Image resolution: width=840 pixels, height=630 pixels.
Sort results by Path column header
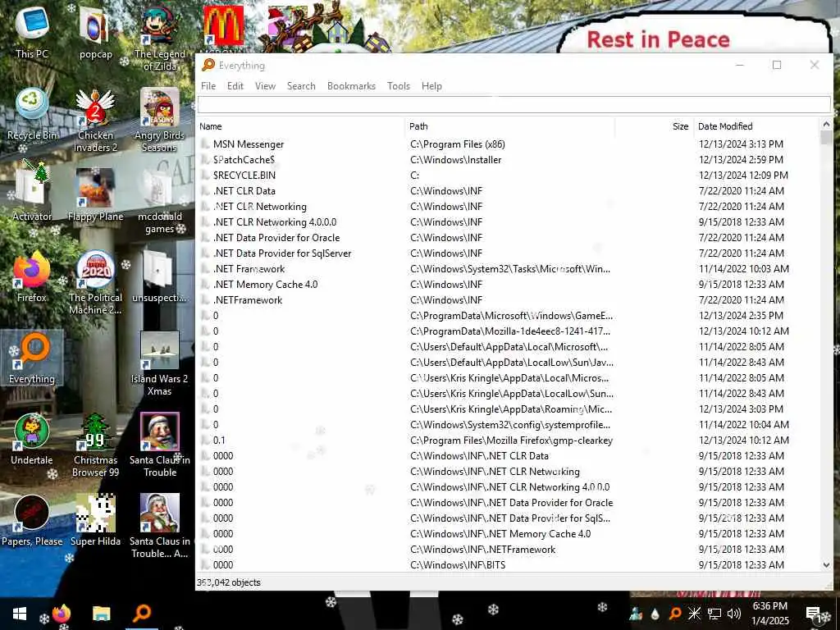pyautogui.click(x=510, y=126)
